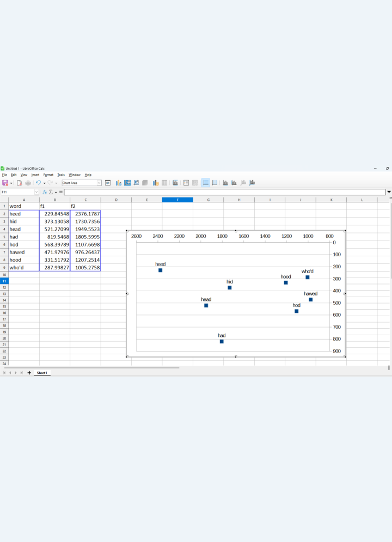The image size is (392, 542).
Task: Open the Save button dropdown arrow
Action: pos(11,183)
